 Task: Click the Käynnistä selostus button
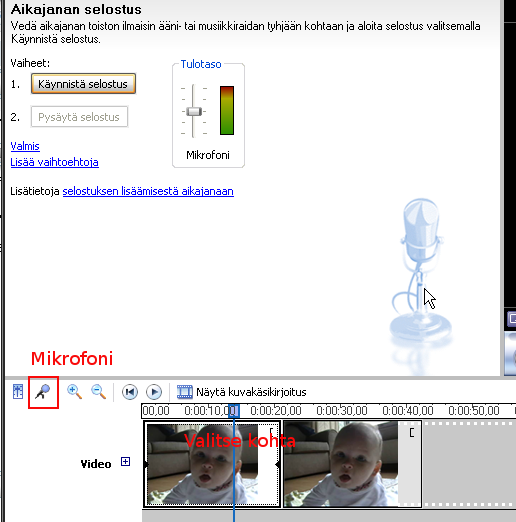click(83, 84)
